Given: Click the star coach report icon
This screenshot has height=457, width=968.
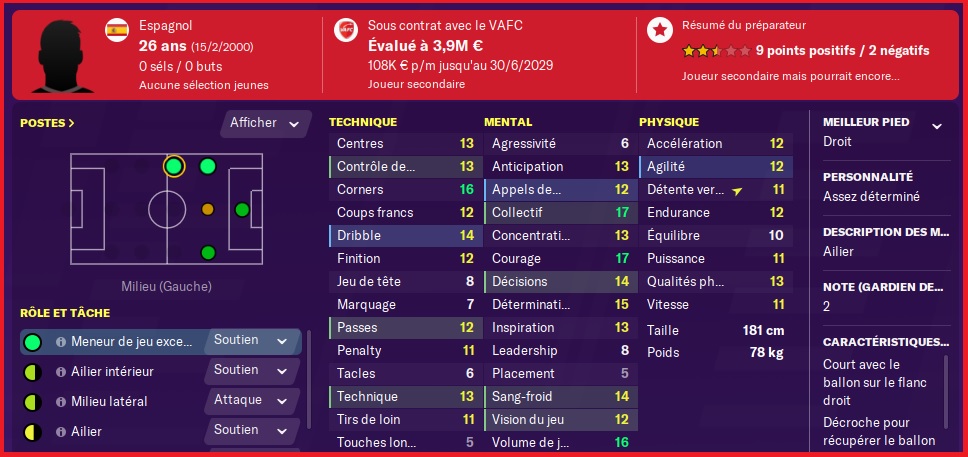Looking at the screenshot, I should click(660, 30).
